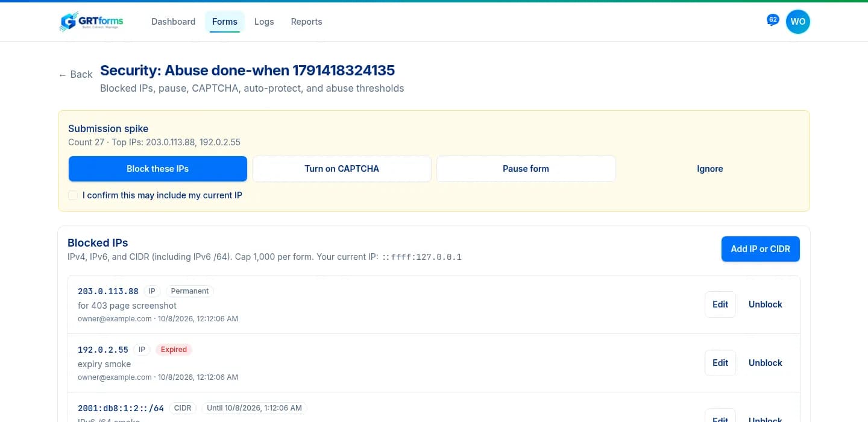
Task: Go back using the Back link
Action: [x=75, y=74]
